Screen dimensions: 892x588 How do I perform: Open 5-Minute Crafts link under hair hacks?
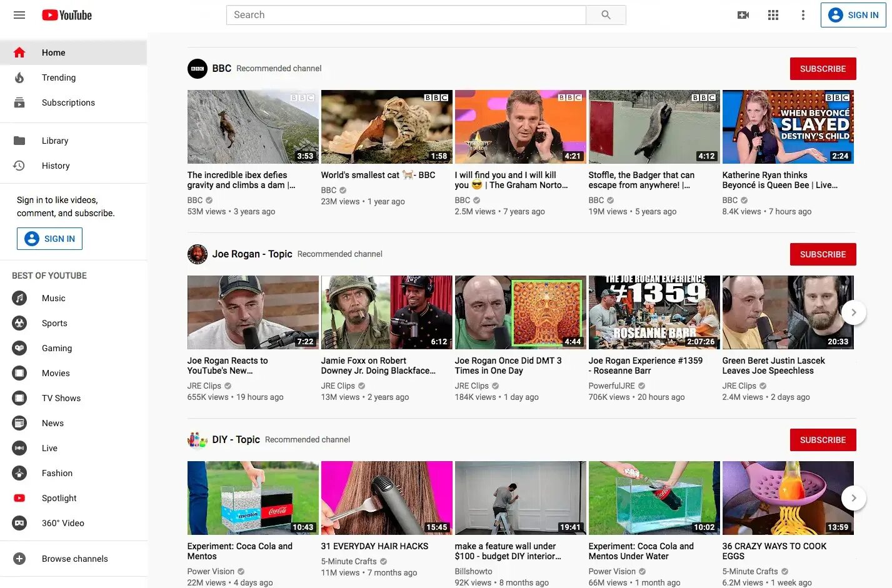click(349, 562)
